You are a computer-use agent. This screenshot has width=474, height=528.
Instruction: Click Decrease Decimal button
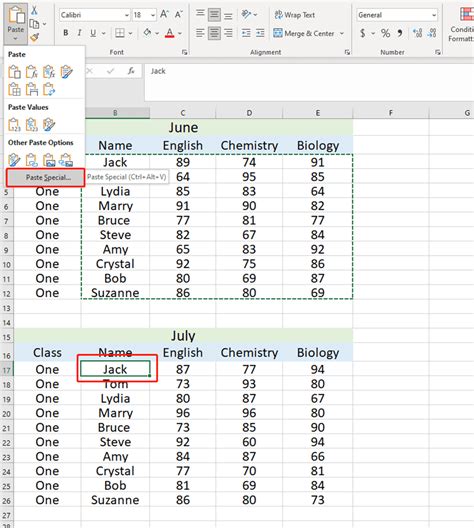(x=432, y=33)
